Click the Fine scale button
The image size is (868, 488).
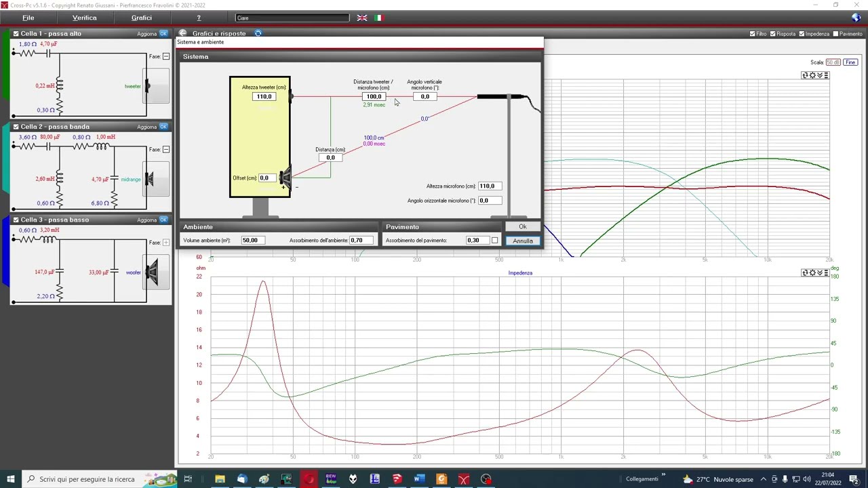tap(850, 62)
